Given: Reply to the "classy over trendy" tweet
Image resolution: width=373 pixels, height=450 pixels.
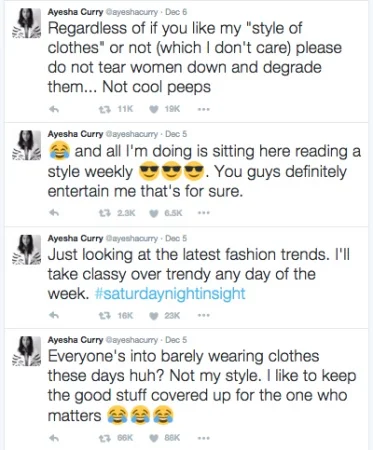Looking at the screenshot, I should [x=54, y=315].
